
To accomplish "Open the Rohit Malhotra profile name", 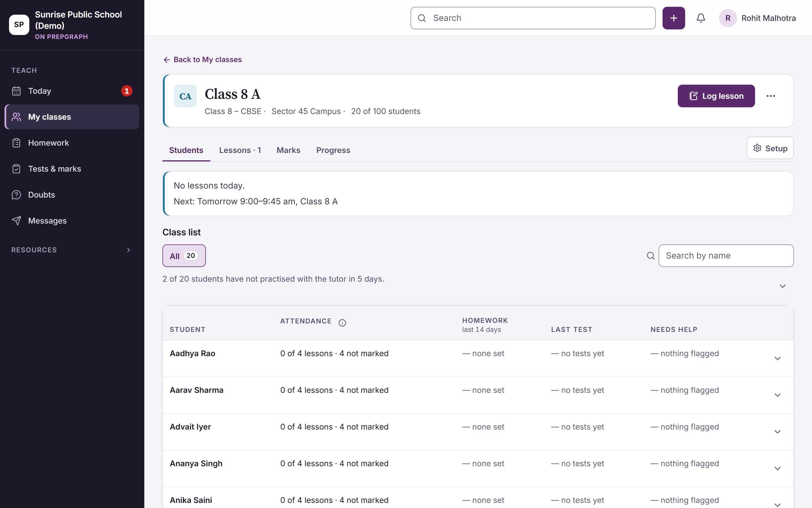I will (768, 18).
